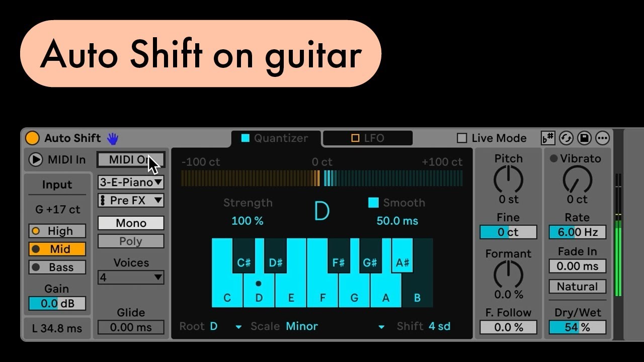Click the Glide 0.00 ms field

point(131,327)
